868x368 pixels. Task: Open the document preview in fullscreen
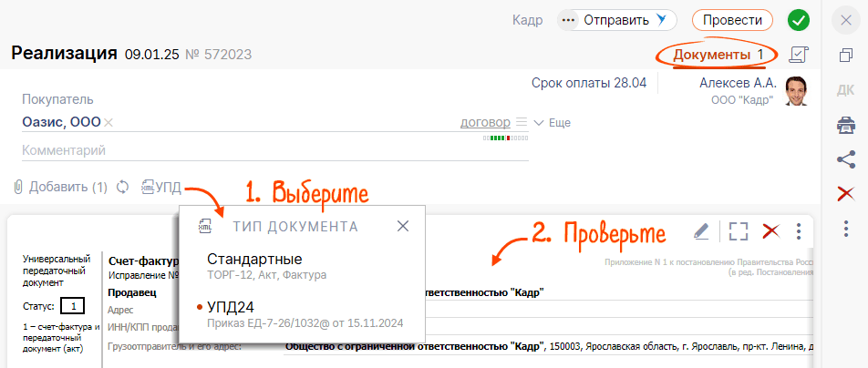pos(738,230)
